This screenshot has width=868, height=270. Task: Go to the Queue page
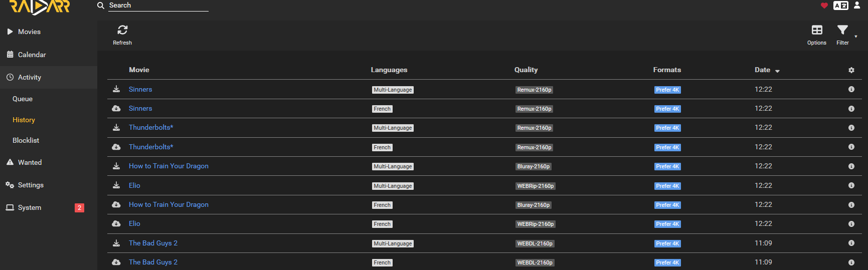(x=49, y=99)
